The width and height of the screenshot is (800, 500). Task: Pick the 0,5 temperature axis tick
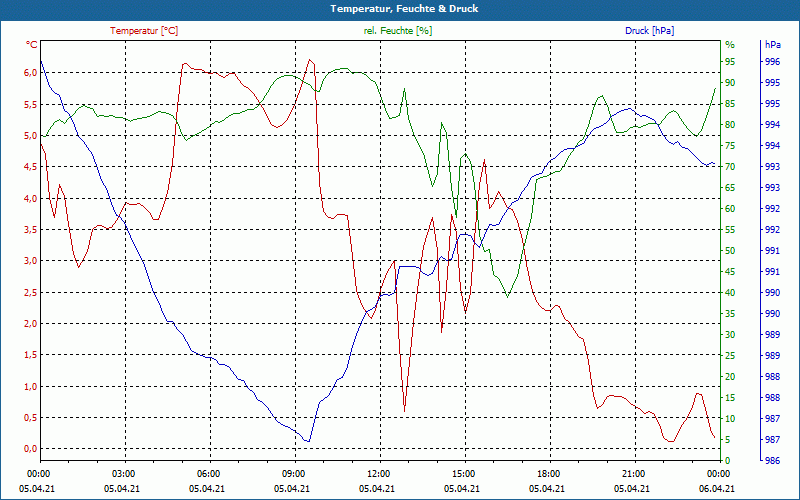(31, 418)
